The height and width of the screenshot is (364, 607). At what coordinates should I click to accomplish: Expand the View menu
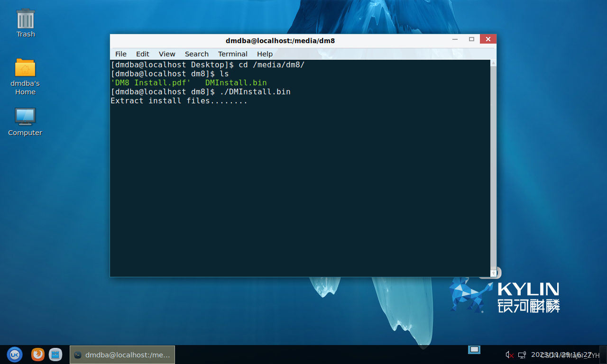point(167,54)
